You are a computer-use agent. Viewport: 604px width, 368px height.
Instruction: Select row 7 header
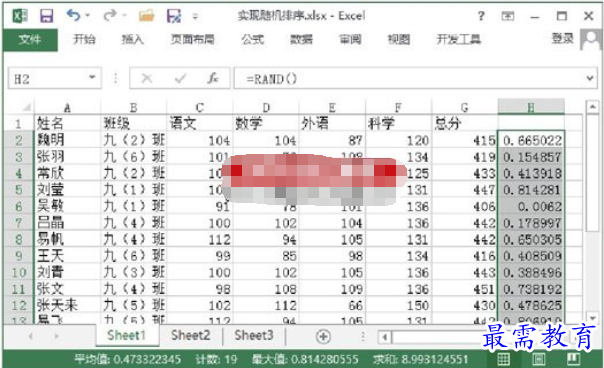coord(18,223)
